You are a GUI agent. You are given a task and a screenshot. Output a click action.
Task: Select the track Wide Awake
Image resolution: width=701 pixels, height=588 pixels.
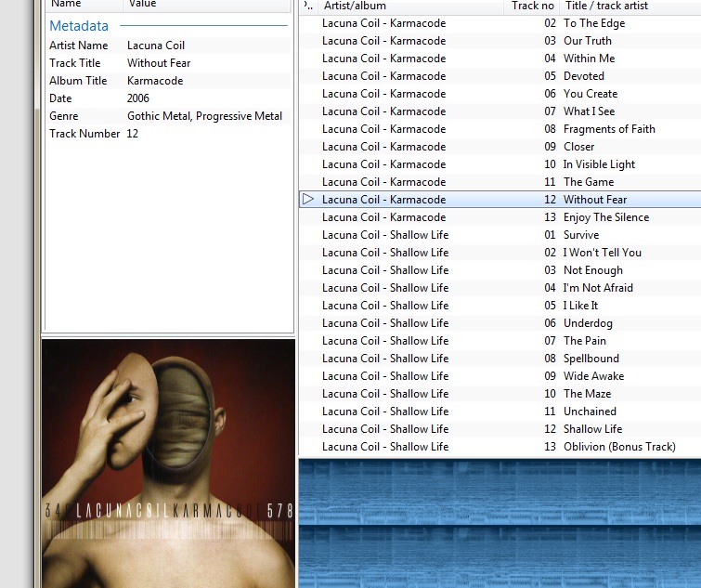tap(500, 376)
